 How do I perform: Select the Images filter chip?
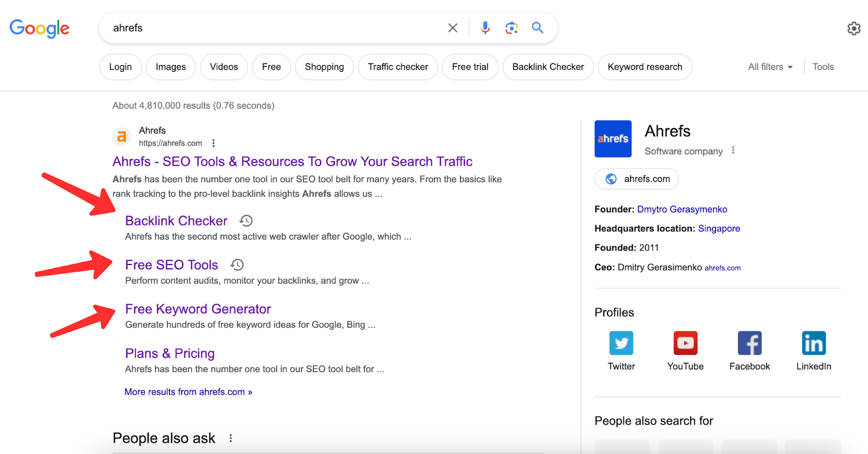(x=171, y=67)
